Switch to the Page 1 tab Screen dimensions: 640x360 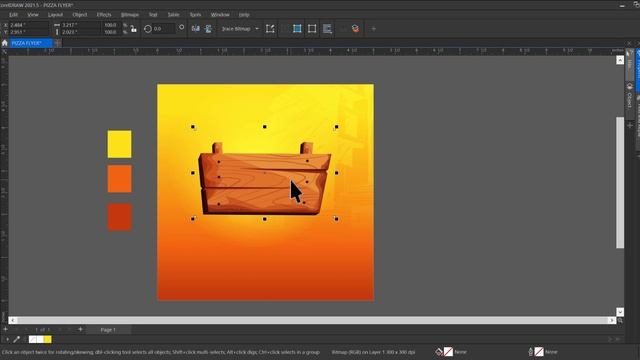108,330
